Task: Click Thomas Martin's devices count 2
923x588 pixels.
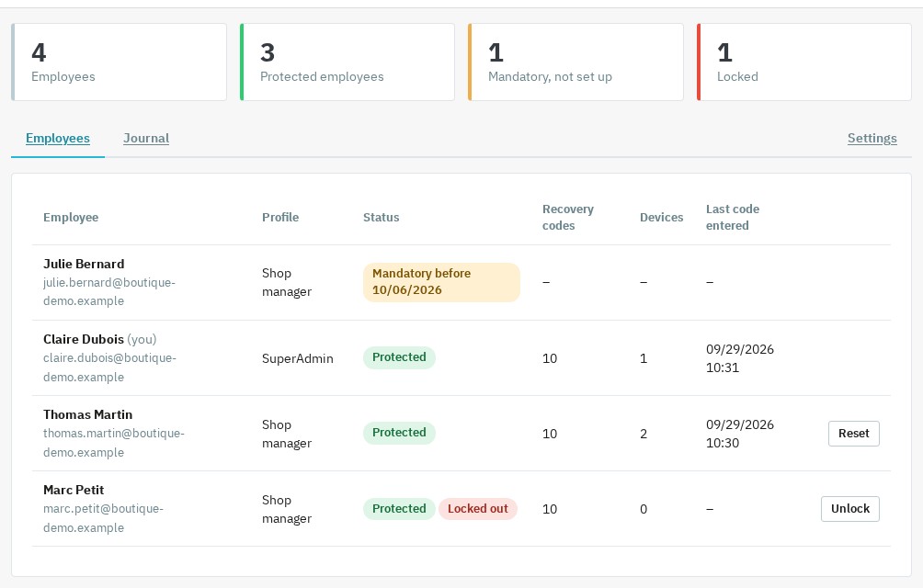Action: [644, 434]
